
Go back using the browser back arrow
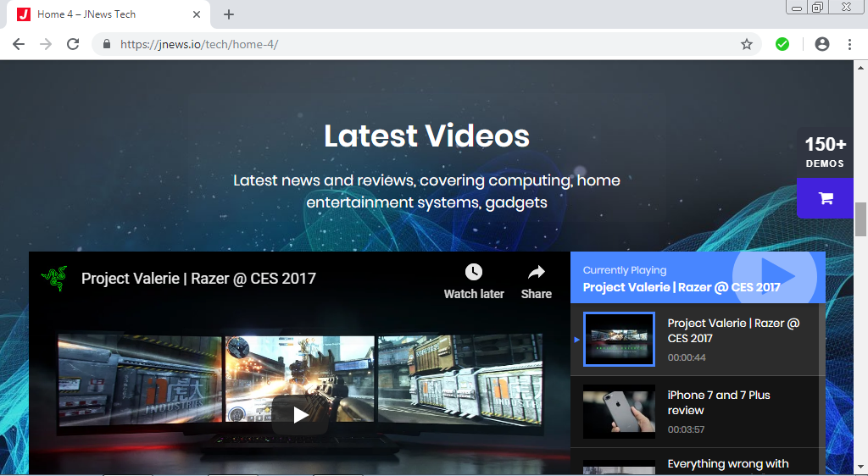pyautogui.click(x=19, y=44)
